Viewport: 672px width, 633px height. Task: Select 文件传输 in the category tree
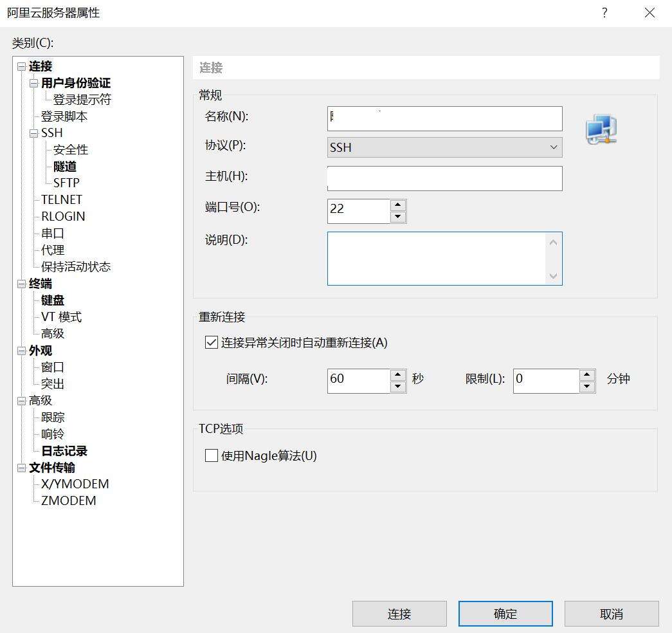click(x=52, y=468)
